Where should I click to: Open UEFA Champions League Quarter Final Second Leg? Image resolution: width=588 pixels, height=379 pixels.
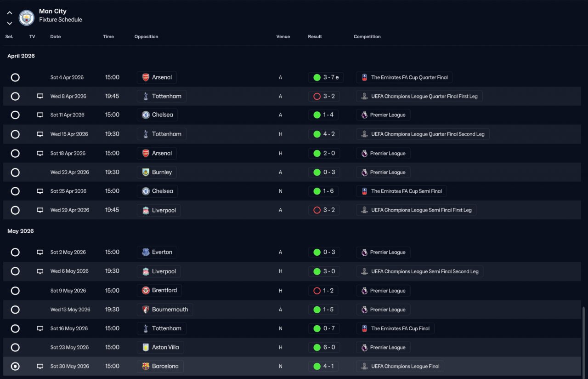pos(423,134)
